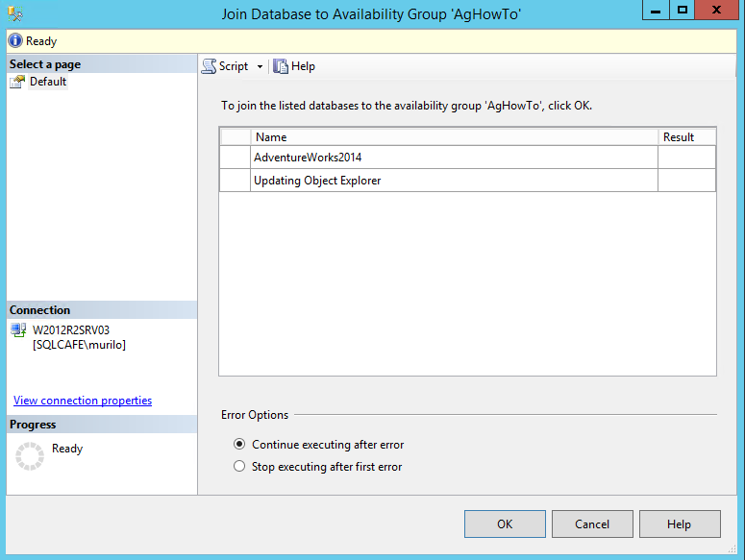Select the Default page in the list
The width and height of the screenshot is (745, 560).
(48, 83)
